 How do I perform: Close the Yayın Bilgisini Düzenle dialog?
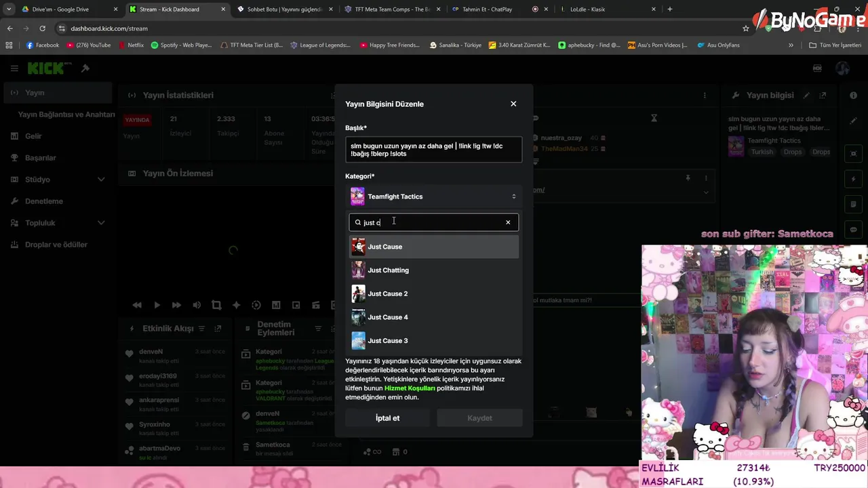click(x=513, y=104)
